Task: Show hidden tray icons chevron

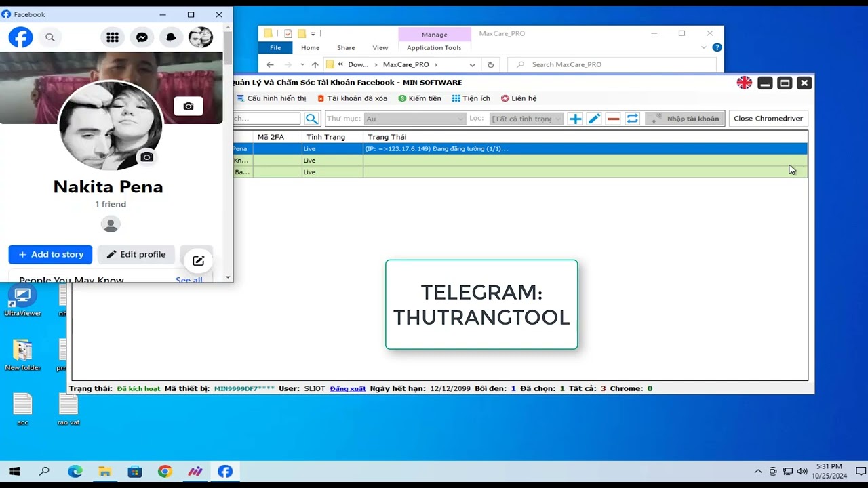Action: click(757, 472)
